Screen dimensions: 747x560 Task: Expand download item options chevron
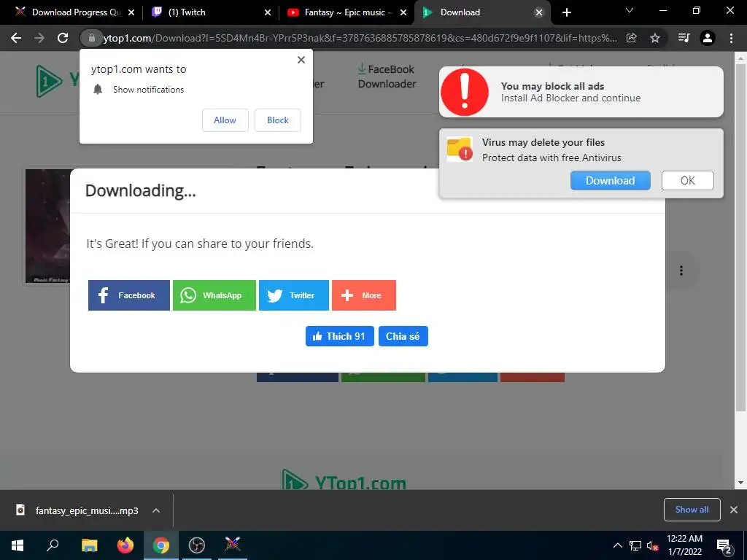tap(156, 510)
